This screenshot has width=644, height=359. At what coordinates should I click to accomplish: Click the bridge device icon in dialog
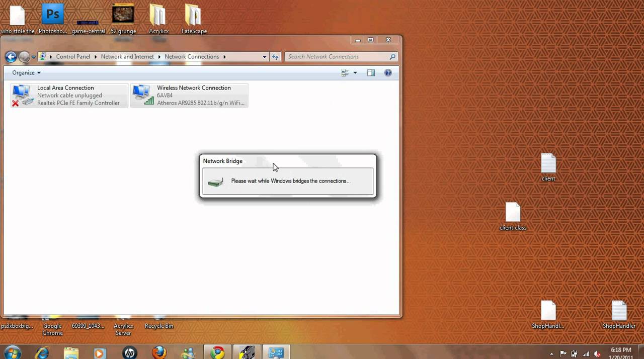coord(215,182)
